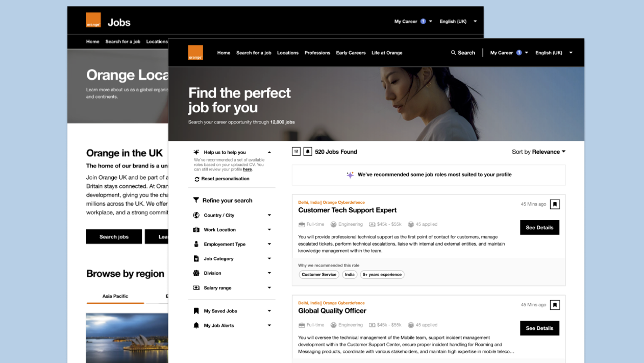Click the funnel icon by Refine your search
This screenshot has height=363, width=644.
click(196, 200)
